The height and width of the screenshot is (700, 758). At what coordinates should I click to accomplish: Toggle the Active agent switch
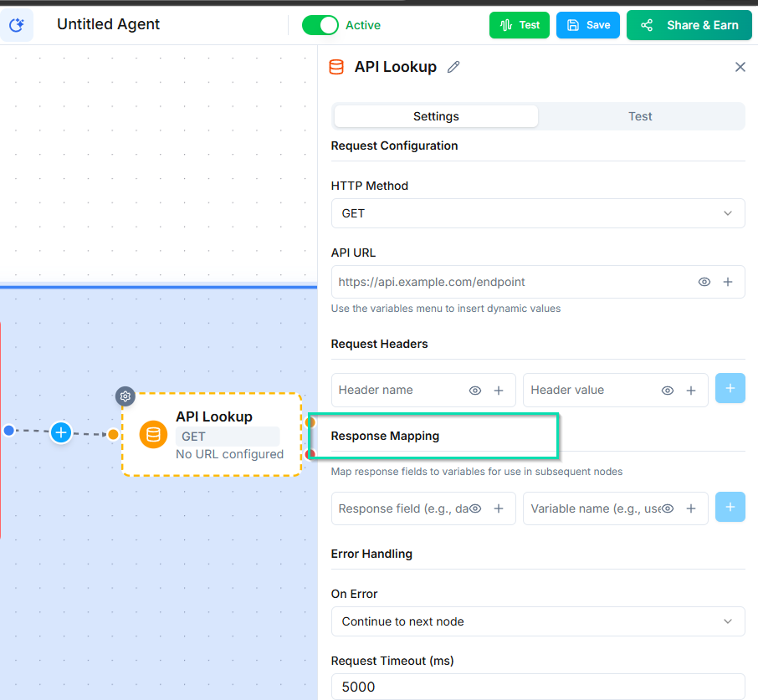pos(320,25)
